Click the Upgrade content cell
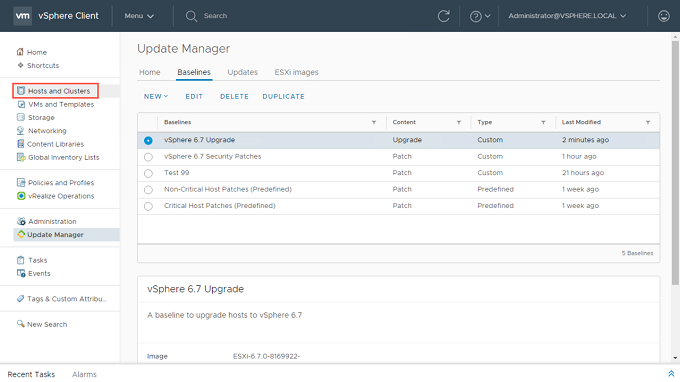680x382 pixels. tap(407, 140)
